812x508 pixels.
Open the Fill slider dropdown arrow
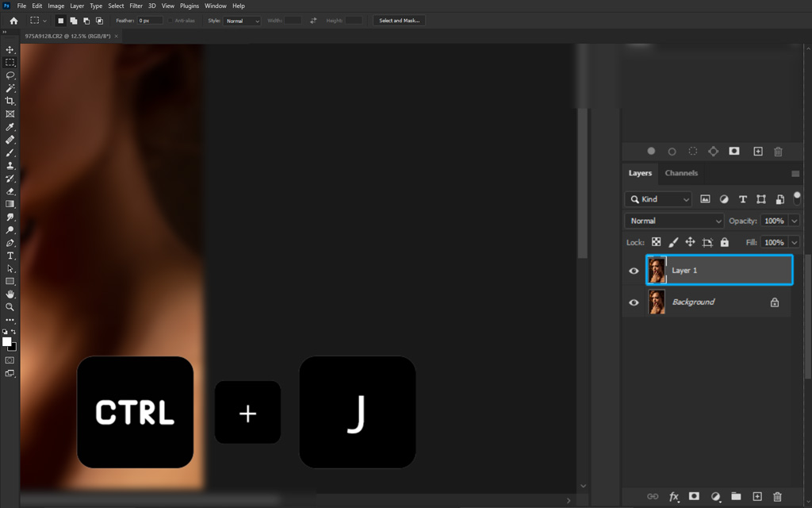(x=794, y=243)
